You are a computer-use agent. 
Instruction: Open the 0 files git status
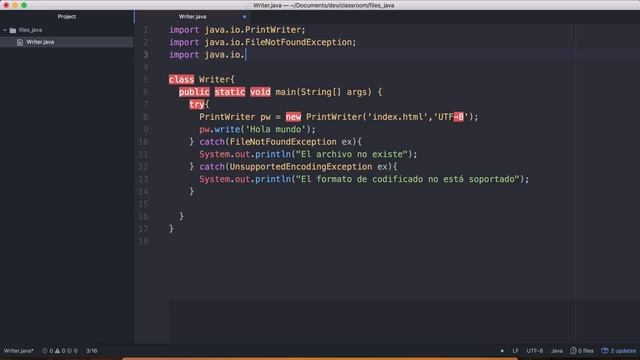point(582,351)
